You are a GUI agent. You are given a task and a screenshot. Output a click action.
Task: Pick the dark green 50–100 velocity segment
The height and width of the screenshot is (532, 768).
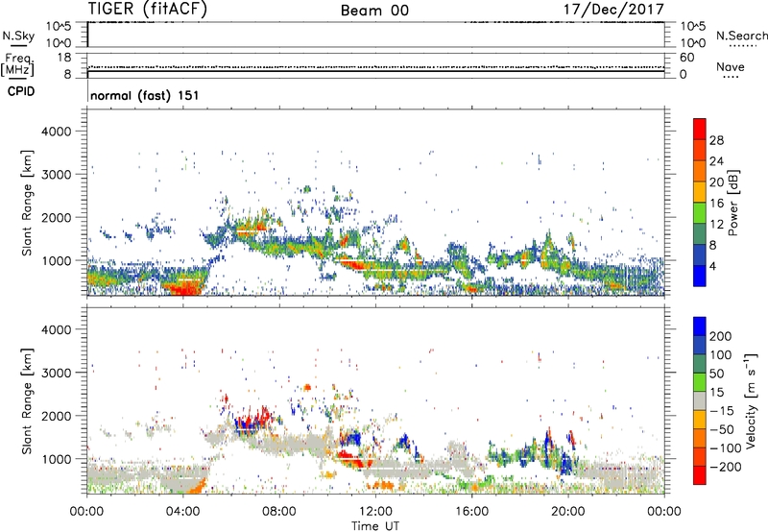(x=700, y=364)
